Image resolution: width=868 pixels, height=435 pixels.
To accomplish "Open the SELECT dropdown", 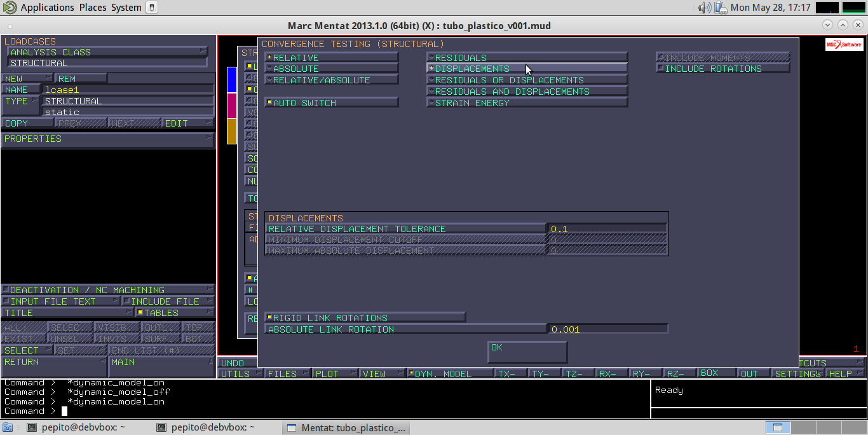I will (27, 350).
